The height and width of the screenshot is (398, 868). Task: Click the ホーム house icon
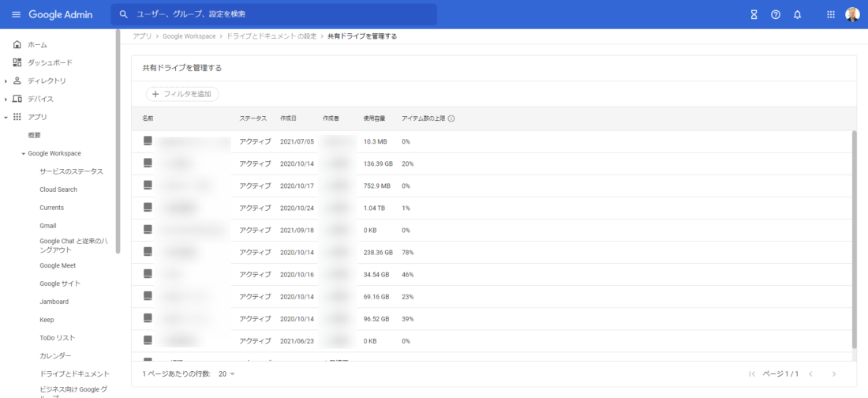pyautogui.click(x=17, y=44)
